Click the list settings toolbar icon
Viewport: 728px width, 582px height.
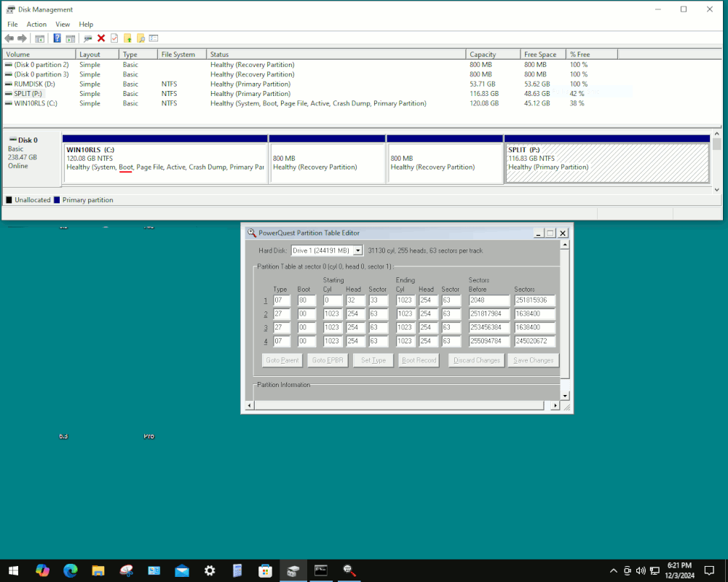(154, 39)
